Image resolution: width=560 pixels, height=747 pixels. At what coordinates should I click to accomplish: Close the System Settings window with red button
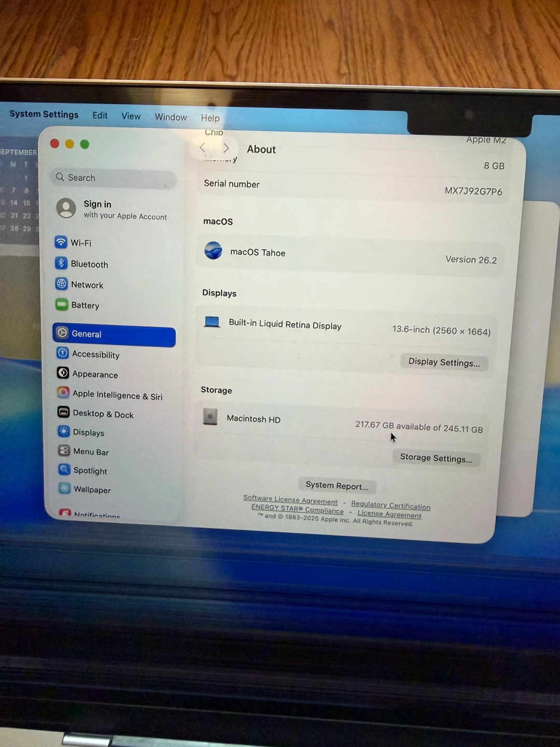tap(54, 143)
